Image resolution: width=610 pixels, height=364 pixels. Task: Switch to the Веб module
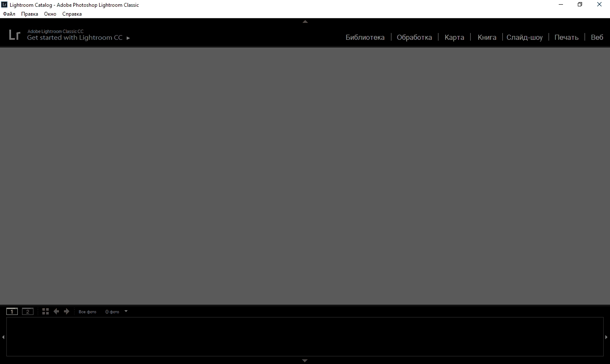597,37
